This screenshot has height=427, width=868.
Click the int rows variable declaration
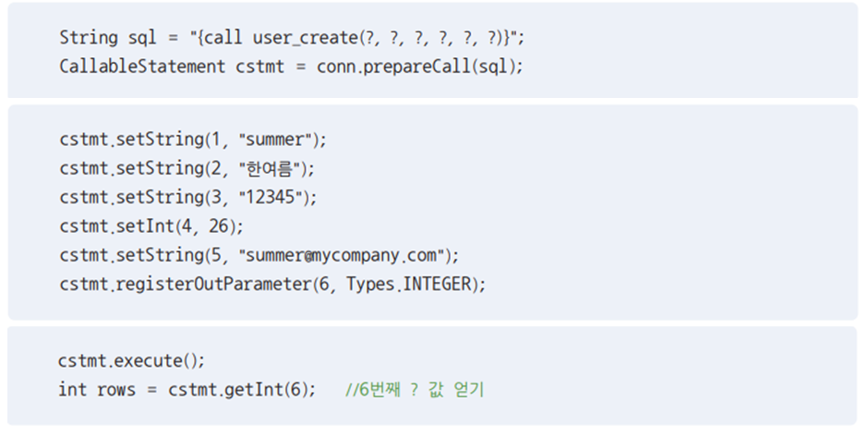[x=96, y=389]
